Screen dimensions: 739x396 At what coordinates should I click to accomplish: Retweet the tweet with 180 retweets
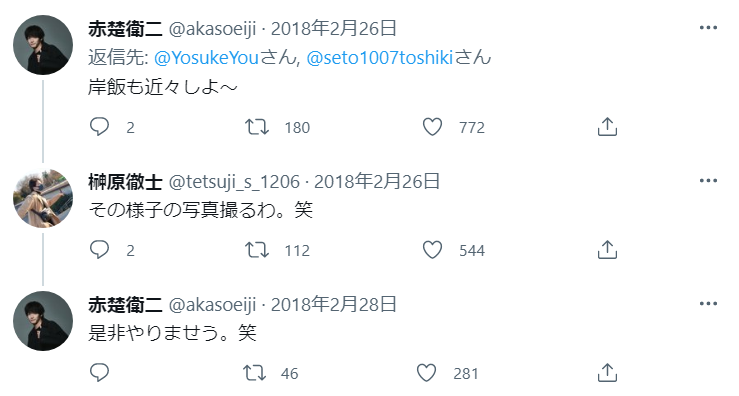[257, 127]
